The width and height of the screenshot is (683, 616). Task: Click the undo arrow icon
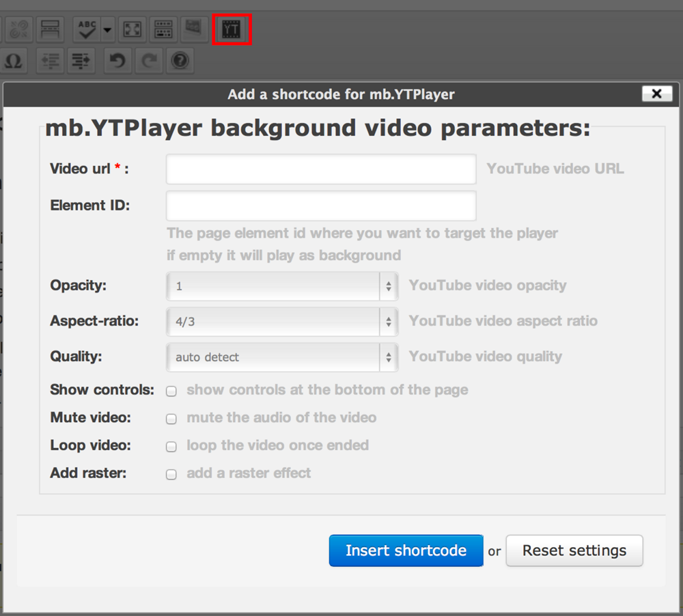[x=117, y=61]
